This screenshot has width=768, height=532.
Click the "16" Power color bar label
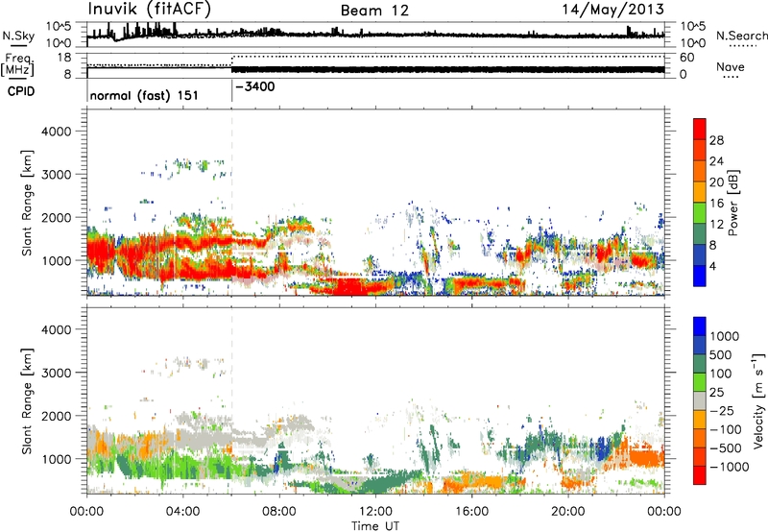click(x=716, y=204)
